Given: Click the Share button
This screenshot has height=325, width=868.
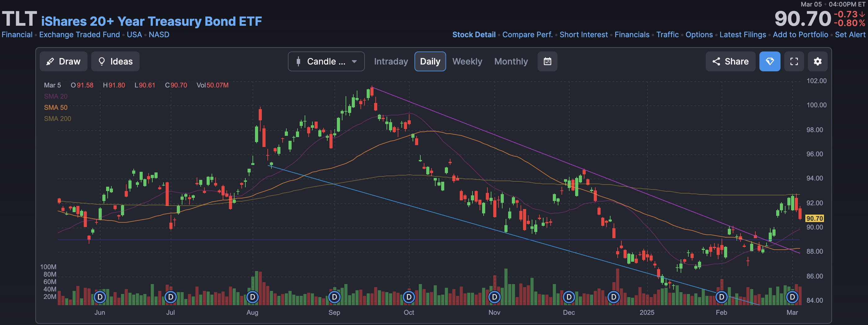Looking at the screenshot, I should [730, 61].
